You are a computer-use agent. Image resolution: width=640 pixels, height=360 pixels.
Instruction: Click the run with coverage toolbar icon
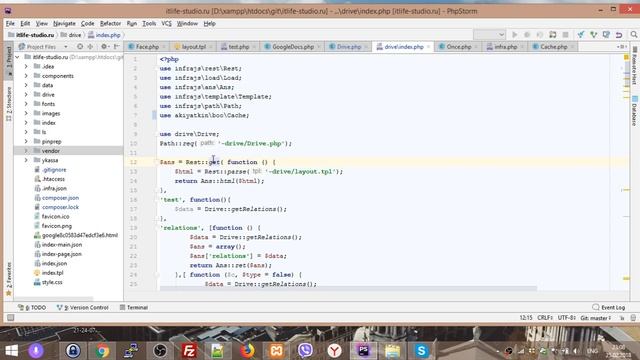tap(540, 35)
